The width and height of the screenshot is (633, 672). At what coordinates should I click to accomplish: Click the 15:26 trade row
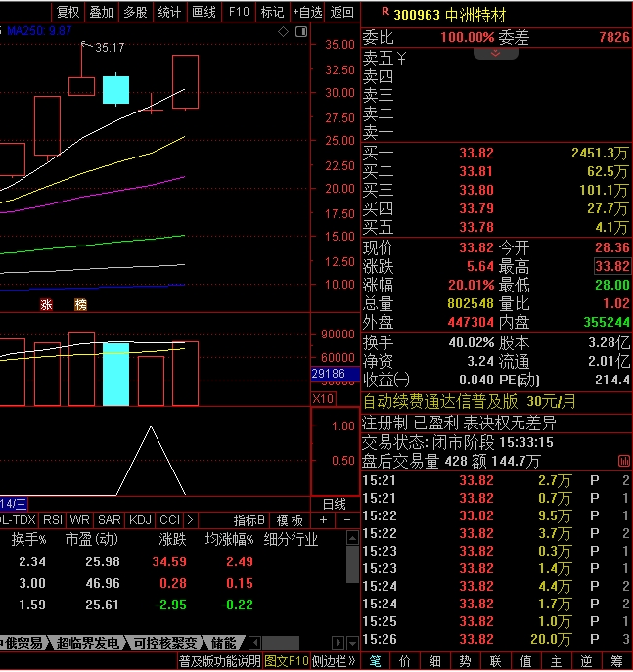click(x=496, y=639)
